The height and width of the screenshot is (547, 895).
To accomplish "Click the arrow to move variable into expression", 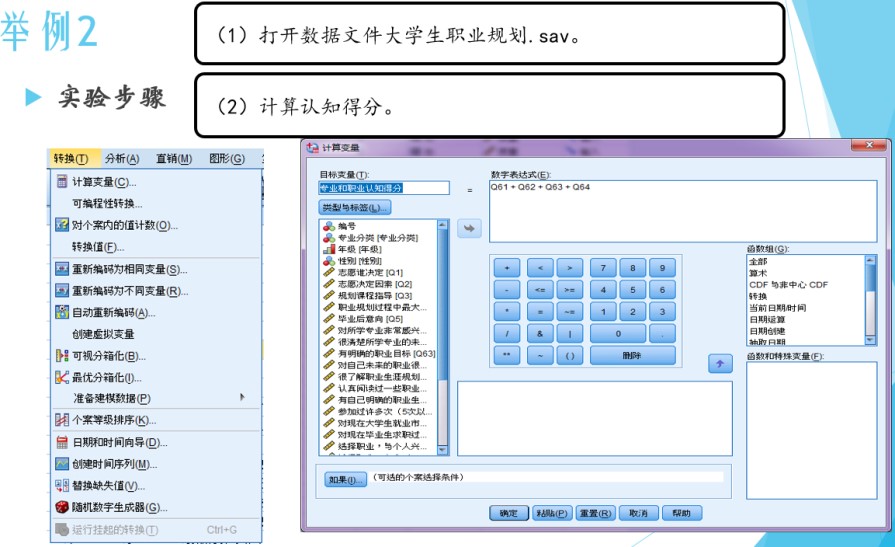I will (469, 229).
